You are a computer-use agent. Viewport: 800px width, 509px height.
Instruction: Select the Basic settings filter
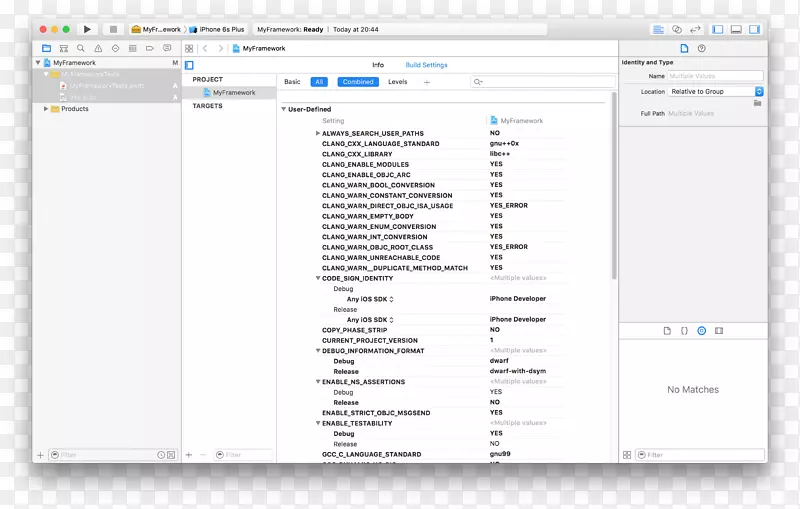pyautogui.click(x=292, y=82)
